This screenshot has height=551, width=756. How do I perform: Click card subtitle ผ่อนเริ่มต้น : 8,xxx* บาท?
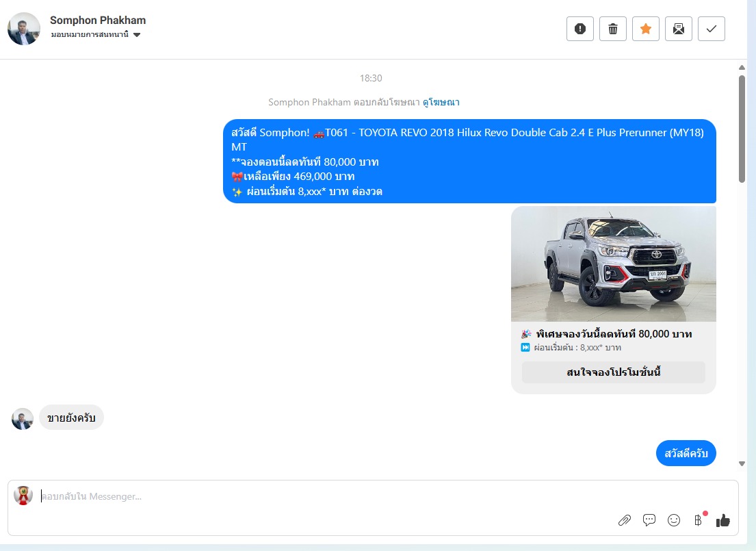pos(577,348)
